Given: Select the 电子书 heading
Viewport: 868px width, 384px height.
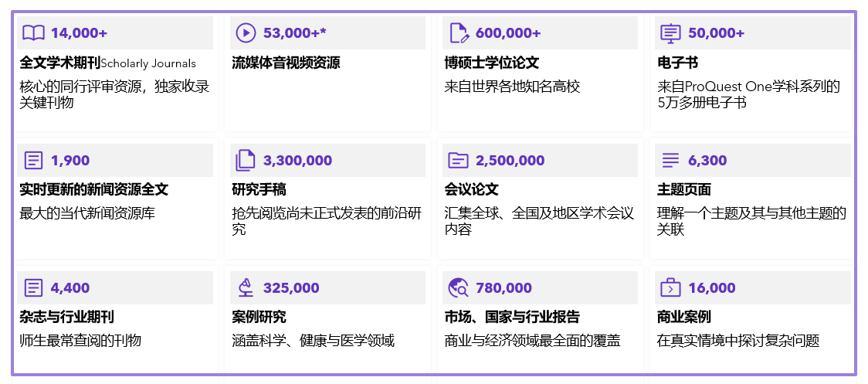Looking at the screenshot, I should tap(677, 63).
